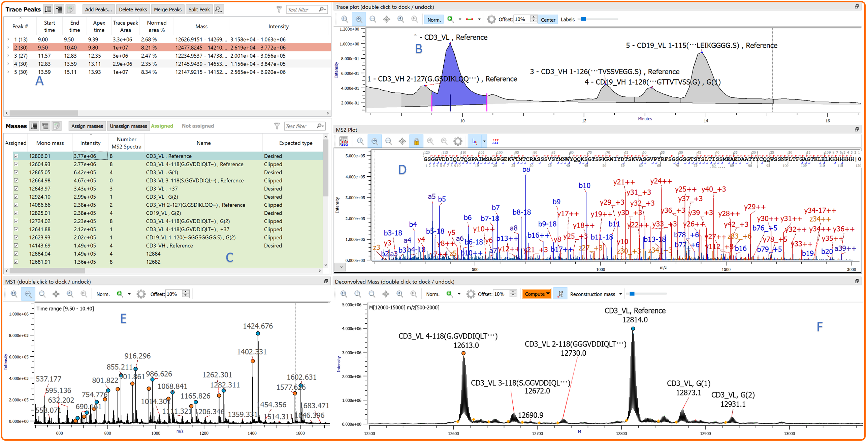
Task: Show Not assigned masses filter
Action: click(x=198, y=126)
